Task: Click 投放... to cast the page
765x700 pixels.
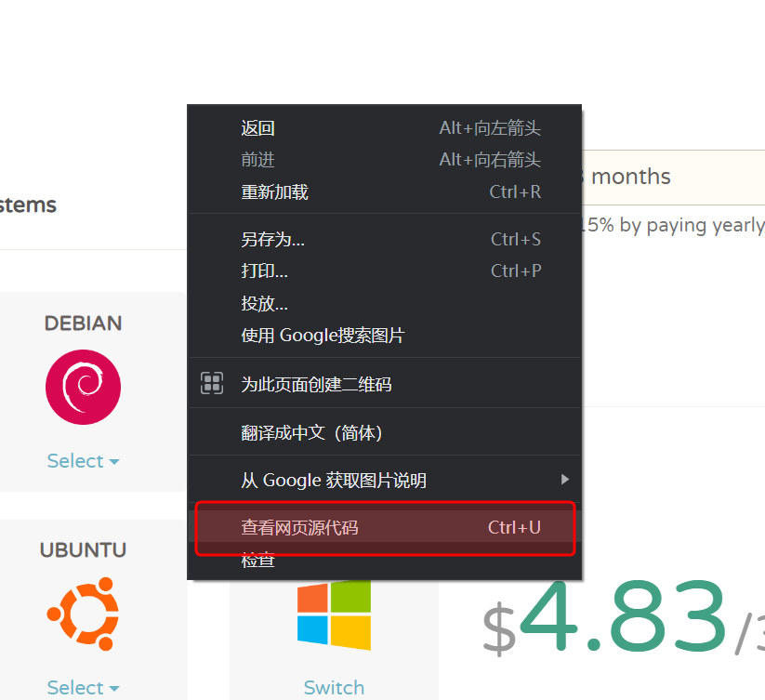Action: tap(264, 303)
